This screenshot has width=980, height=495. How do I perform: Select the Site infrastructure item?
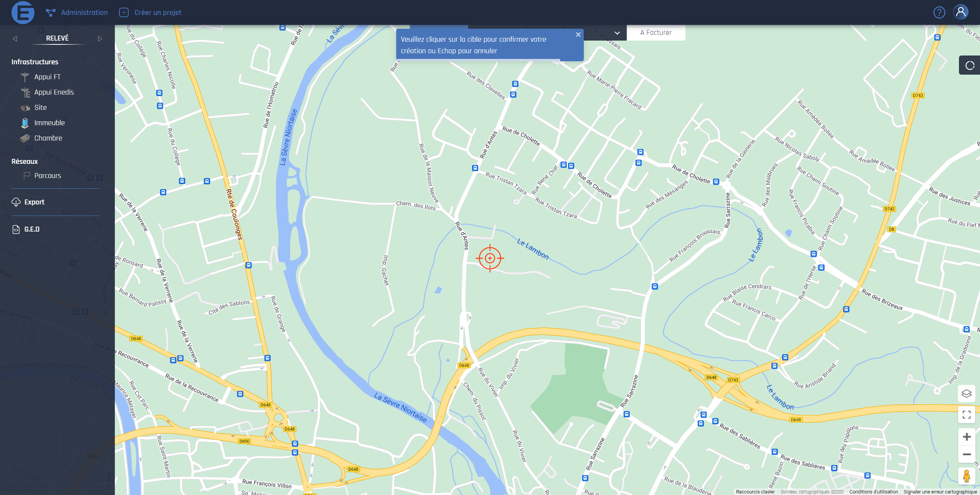40,108
